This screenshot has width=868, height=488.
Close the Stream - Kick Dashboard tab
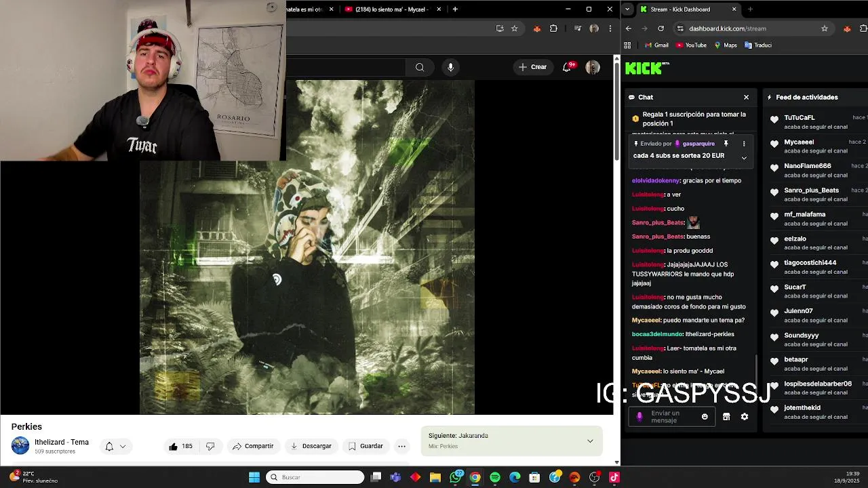tap(734, 9)
